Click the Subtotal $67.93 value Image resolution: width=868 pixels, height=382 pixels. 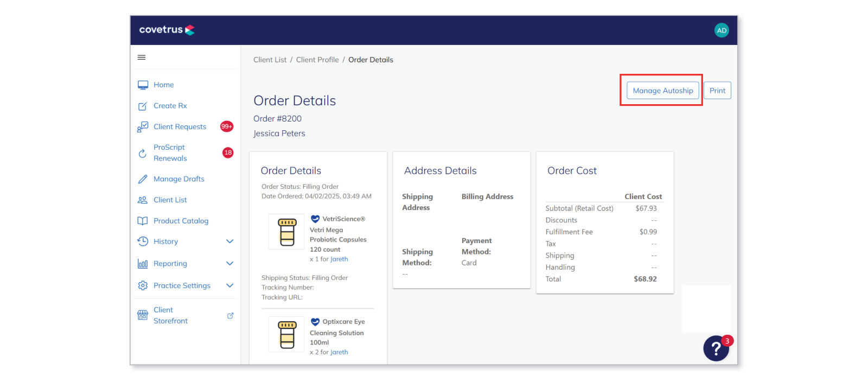click(x=646, y=208)
